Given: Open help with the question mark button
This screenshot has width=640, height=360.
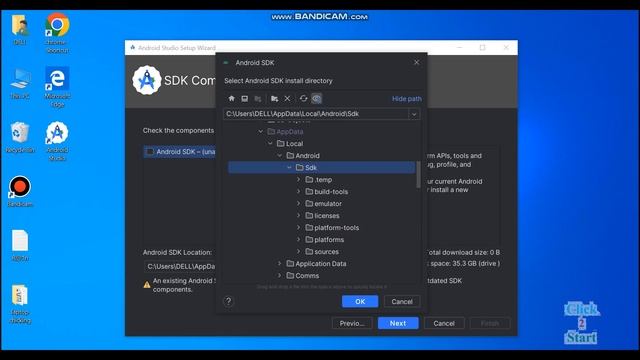Looking at the screenshot, I should 229,301.
